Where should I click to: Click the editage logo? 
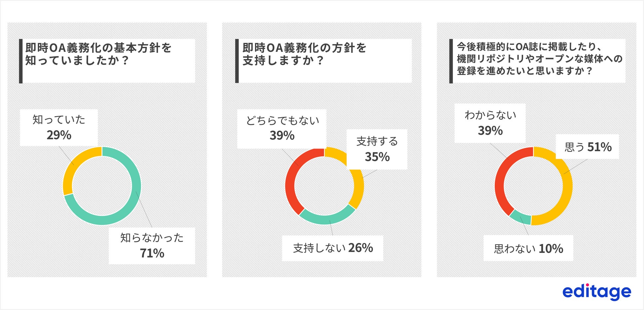tap(596, 292)
